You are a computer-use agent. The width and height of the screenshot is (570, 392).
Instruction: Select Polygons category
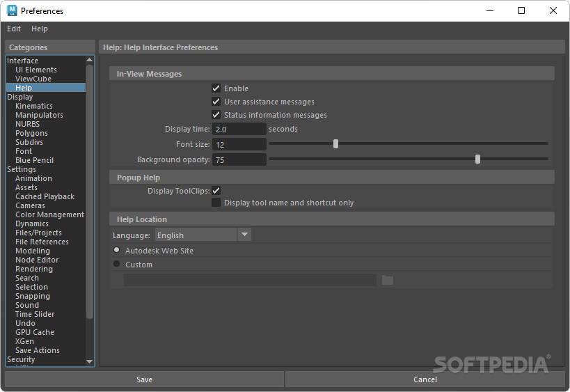pyautogui.click(x=31, y=133)
